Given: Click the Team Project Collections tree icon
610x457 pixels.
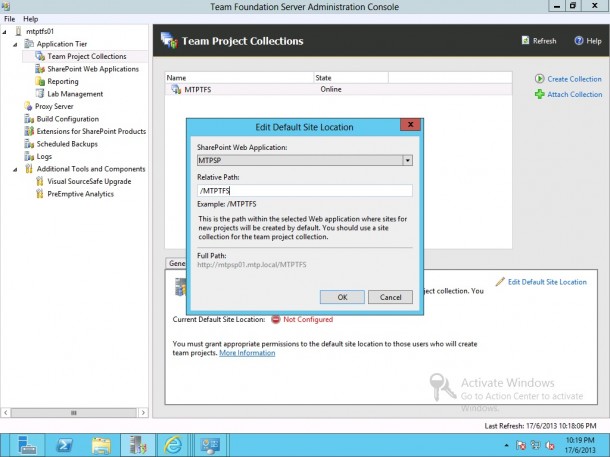Looking at the screenshot, I should pos(40,56).
